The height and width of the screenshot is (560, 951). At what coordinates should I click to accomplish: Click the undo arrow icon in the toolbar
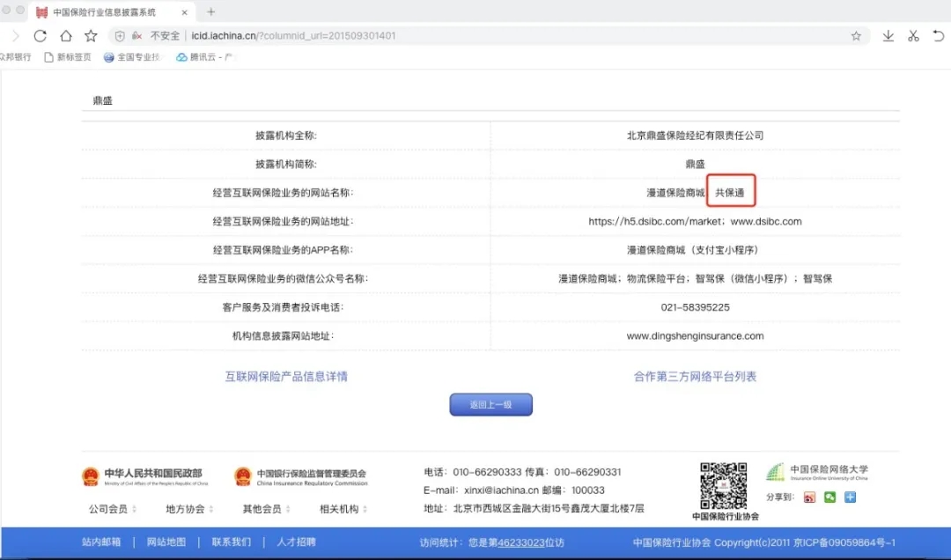click(939, 36)
